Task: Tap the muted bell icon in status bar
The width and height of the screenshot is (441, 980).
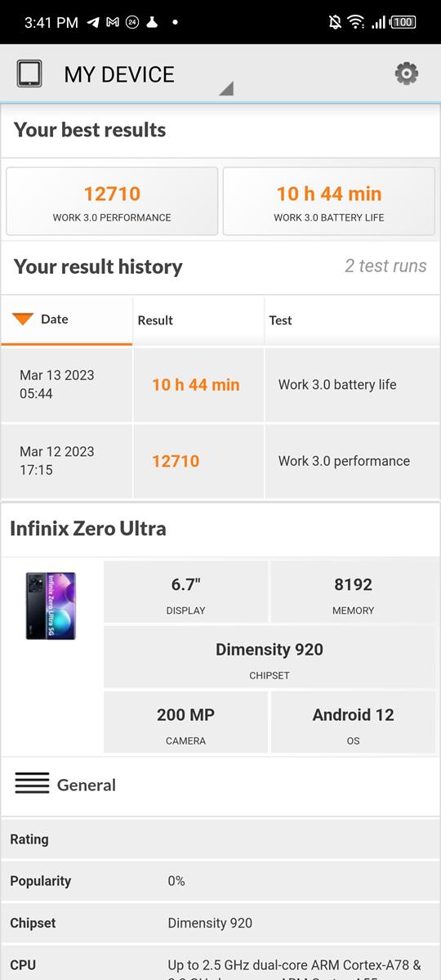Action: pos(336,23)
